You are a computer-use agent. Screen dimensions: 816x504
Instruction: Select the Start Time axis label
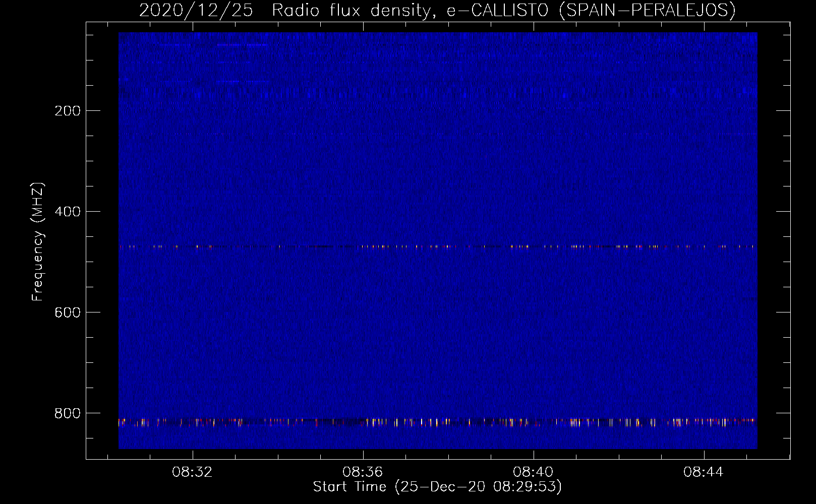pos(437,487)
